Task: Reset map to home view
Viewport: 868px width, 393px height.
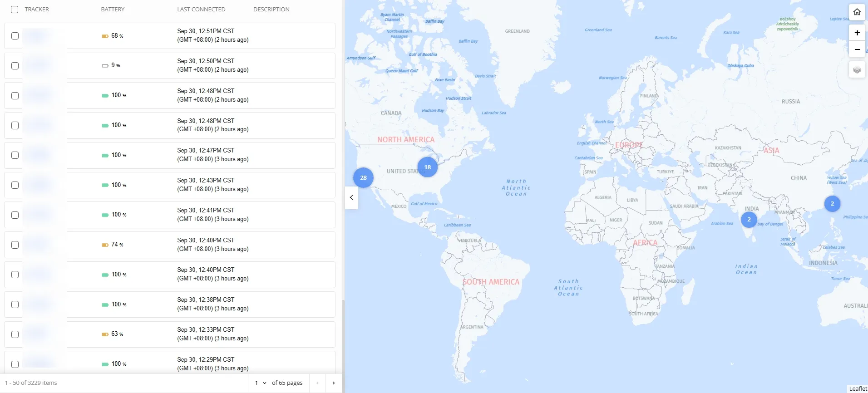Action: (x=857, y=12)
